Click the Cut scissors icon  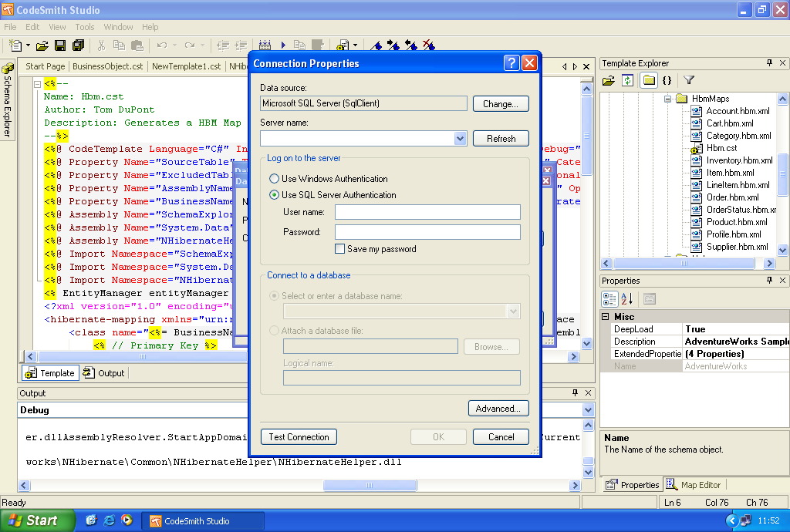click(x=101, y=45)
